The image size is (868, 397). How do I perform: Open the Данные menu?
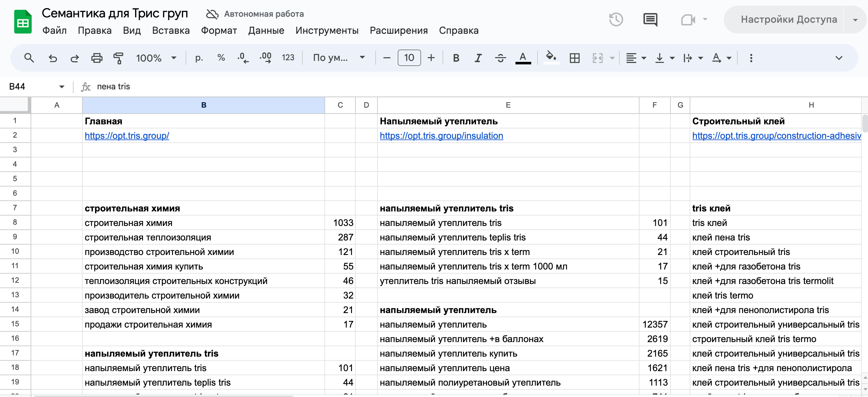266,30
